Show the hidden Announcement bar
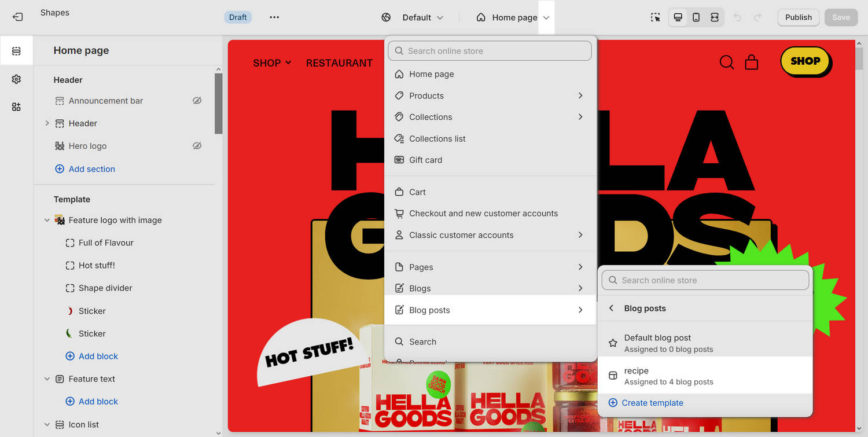 [x=197, y=101]
